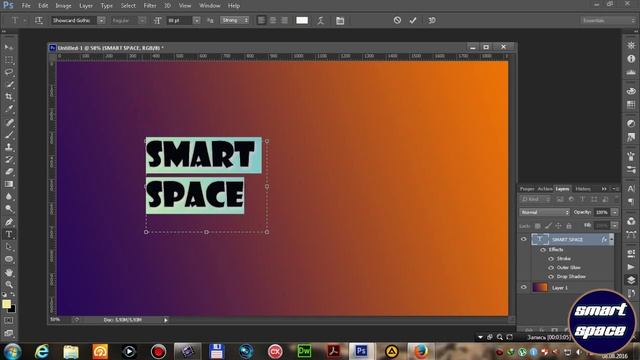Screen dimensions: 640x360
Task: Select the Blur drop tool
Action: click(x=9, y=196)
